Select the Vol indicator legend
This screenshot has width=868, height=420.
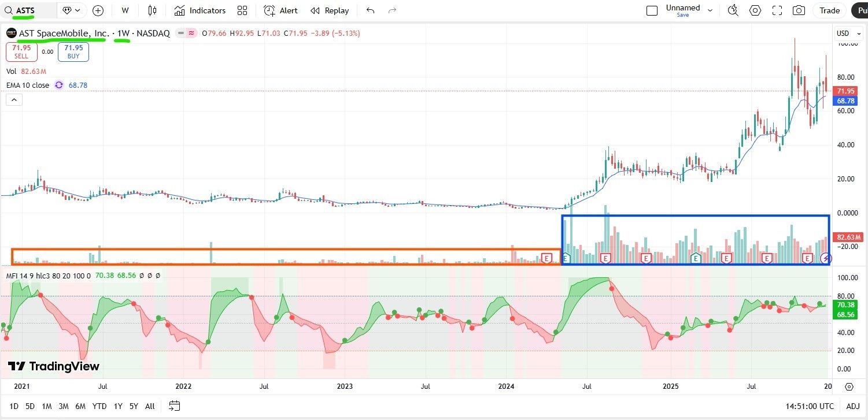26,71
